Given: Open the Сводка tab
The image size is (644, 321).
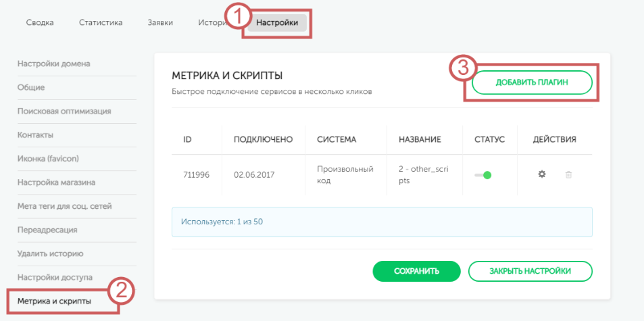Looking at the screenshot, I should [x=41, y=23].
